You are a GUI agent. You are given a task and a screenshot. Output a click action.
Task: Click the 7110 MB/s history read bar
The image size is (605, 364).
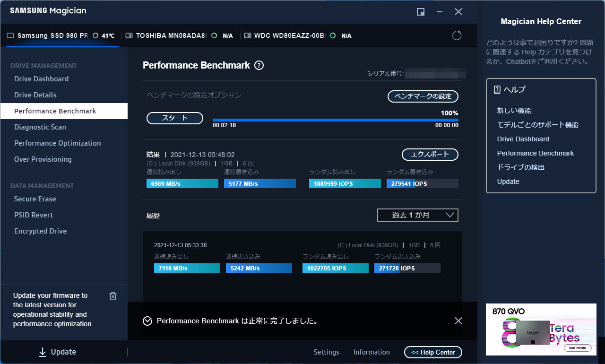pyautogui.click(x=187, y=268)
